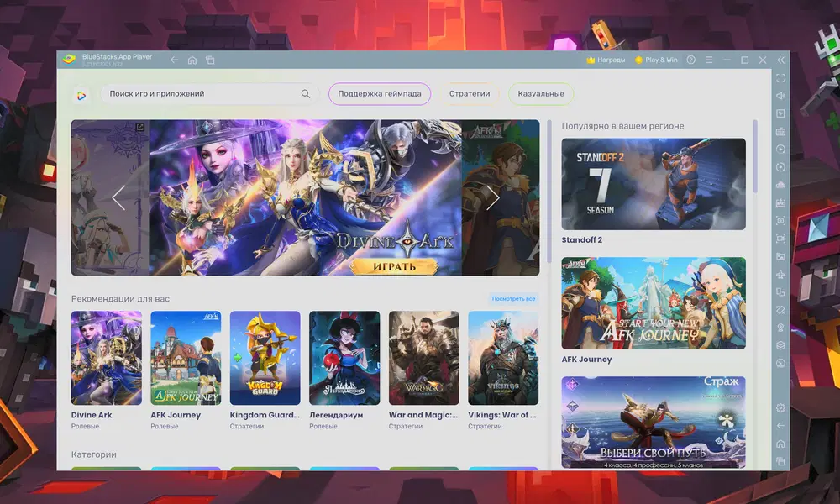Enter fullscreen mode from the sidebar
Screen dimensions: 840x504
[x=780, y=77]
